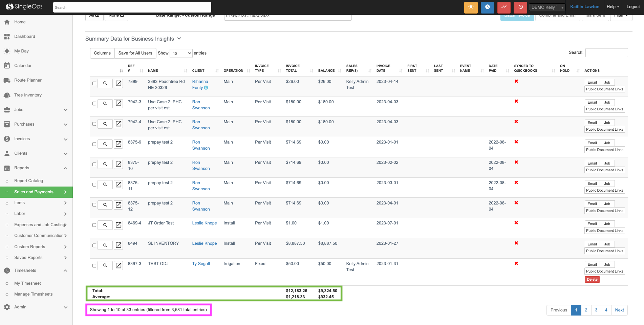The image size is (644, 325).
Task: Click magnifier preview icon for invoice 7899
Action: point(105,83)
